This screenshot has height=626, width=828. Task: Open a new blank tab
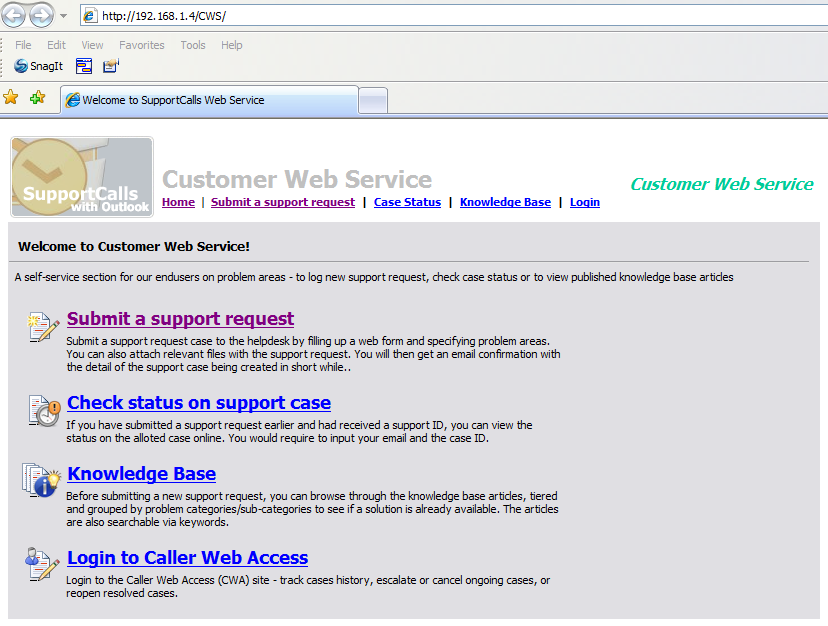(373, 100)
